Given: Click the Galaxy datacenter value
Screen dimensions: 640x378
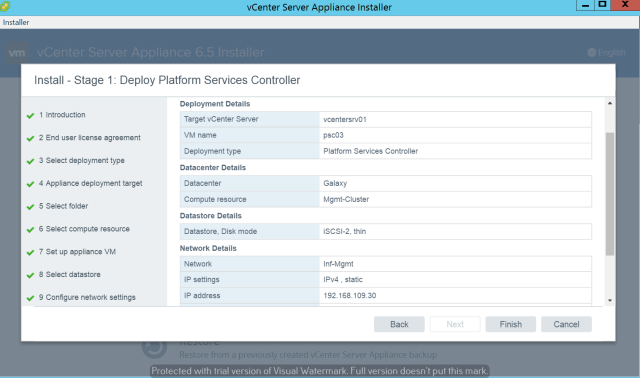Looking at the screenshot, I should (x=335, y=183).
